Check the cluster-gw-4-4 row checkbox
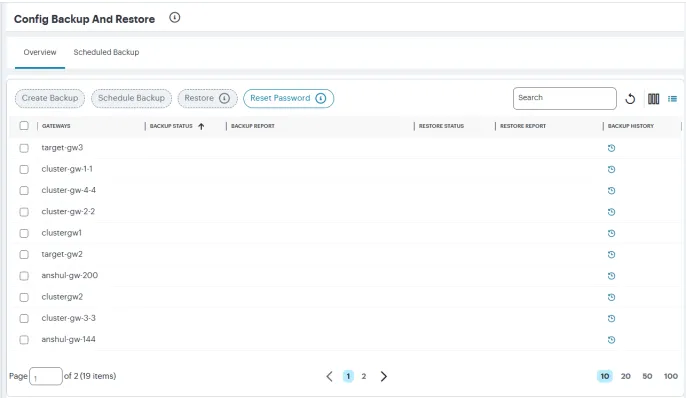 24,191
